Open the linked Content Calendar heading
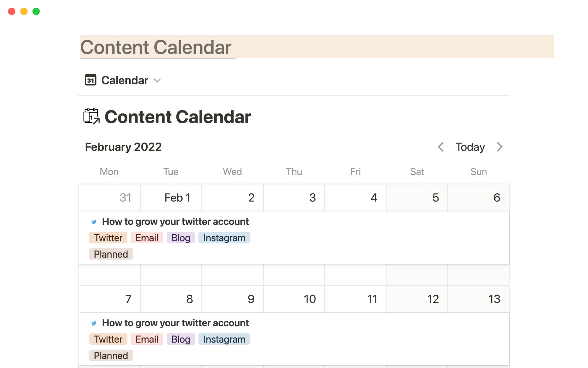Screen dimensions: 588x368 [x=178, y=117]
